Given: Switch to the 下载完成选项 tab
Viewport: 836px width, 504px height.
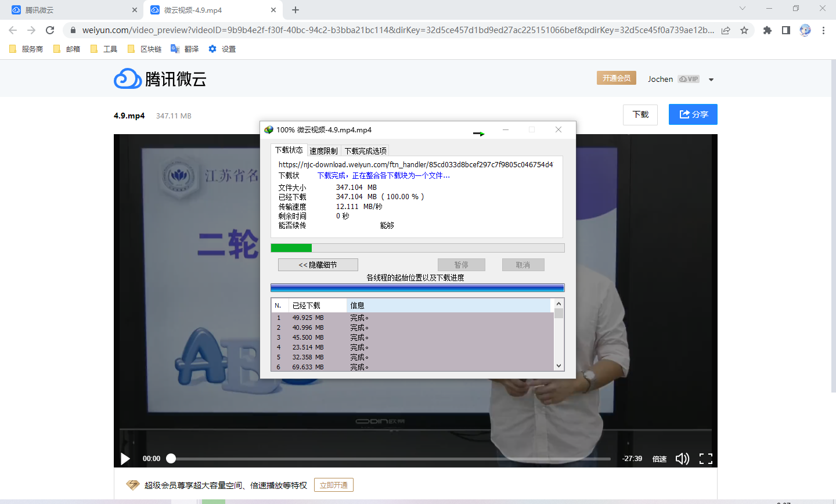Looking at the screenshot, I should pos(365,151).
